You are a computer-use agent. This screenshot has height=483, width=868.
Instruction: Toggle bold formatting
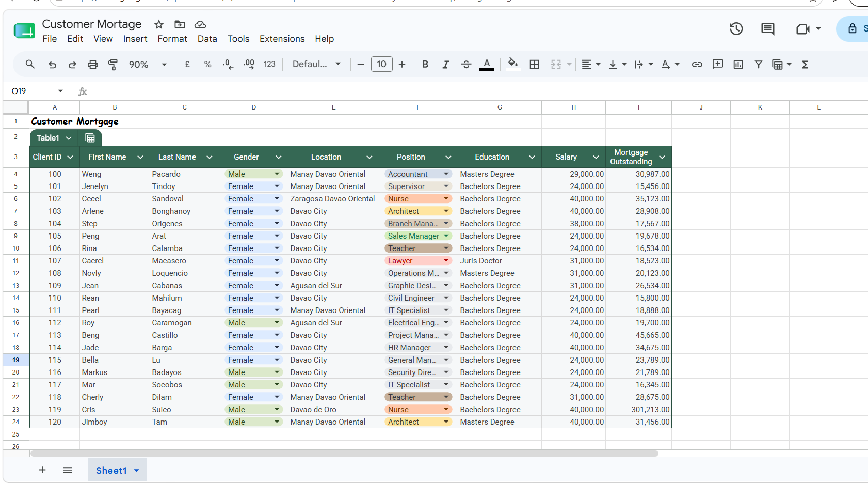click(425, 64)
